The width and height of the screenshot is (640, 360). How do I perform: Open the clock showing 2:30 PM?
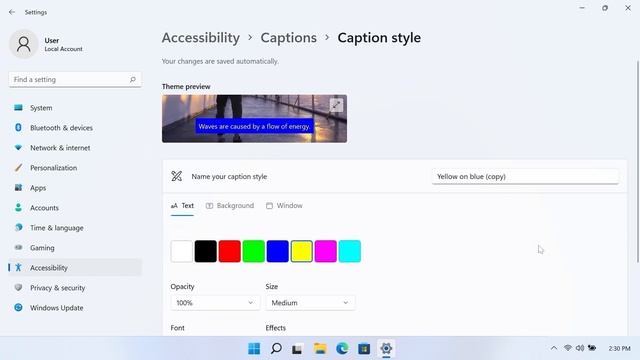tap(619, 348)
